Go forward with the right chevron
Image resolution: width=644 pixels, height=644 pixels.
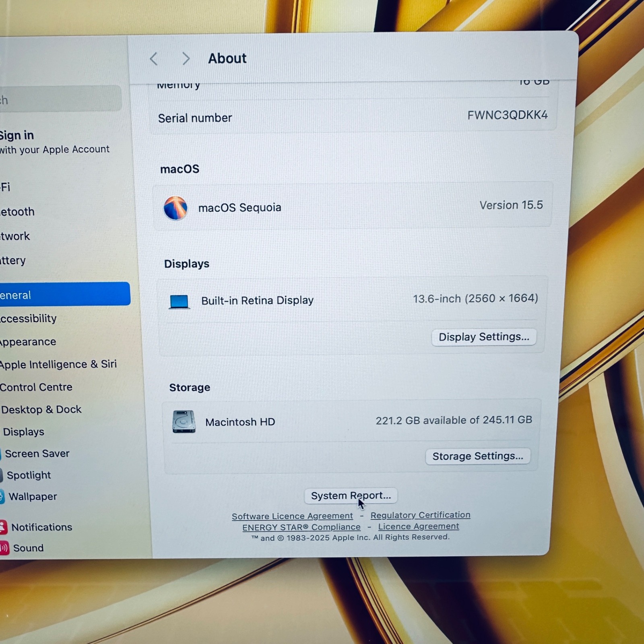point(186,59)
